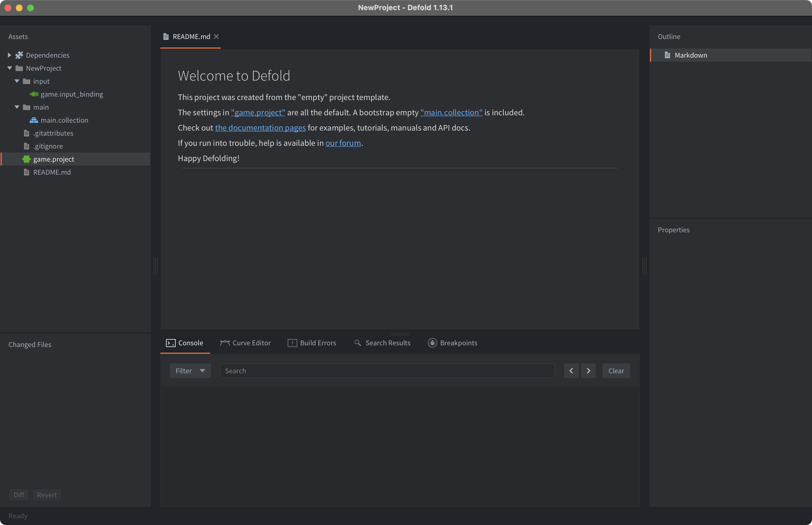Click the Search Results magnifier icon

point(357,343)
